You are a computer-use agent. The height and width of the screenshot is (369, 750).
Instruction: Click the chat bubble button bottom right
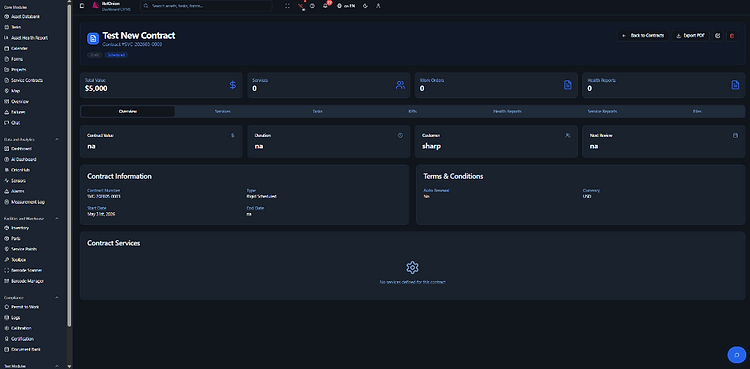(x=737, y=355)
